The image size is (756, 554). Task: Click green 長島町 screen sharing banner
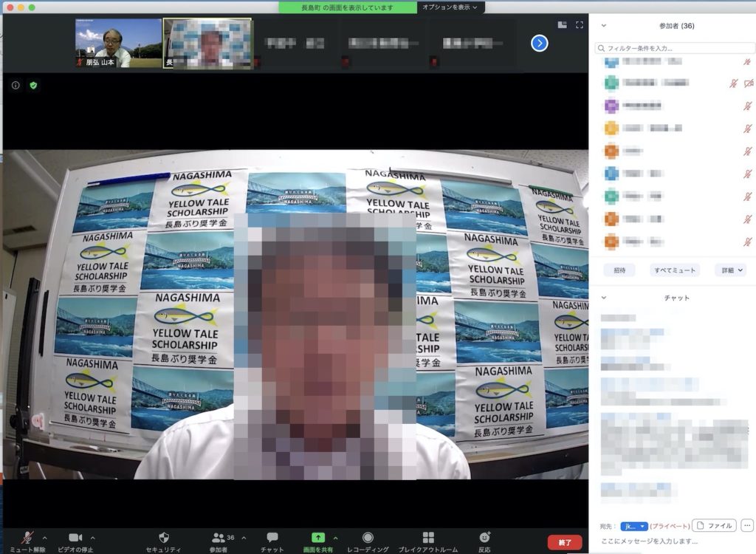[348, 7]
